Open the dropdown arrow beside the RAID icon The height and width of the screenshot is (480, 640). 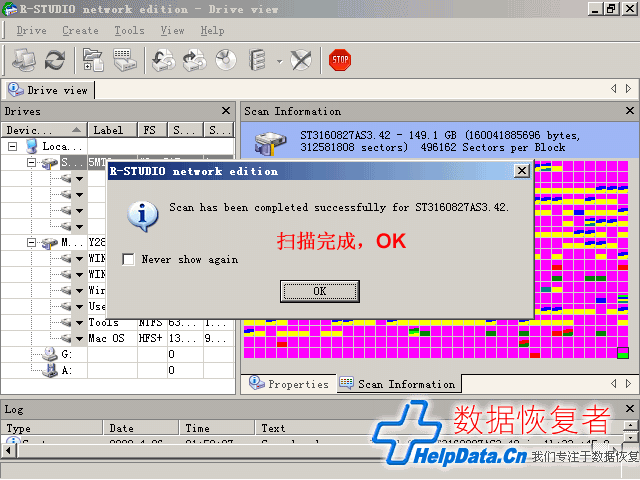click(x=278, y=60)
